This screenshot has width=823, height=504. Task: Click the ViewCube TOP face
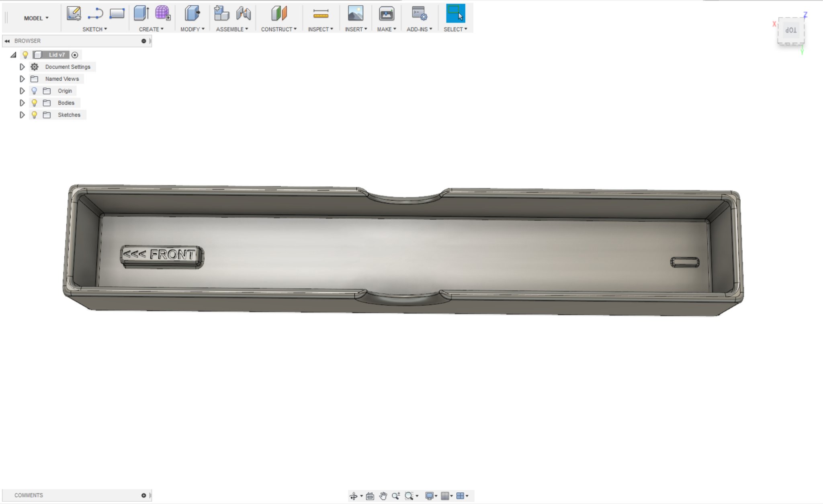point(790,31)
